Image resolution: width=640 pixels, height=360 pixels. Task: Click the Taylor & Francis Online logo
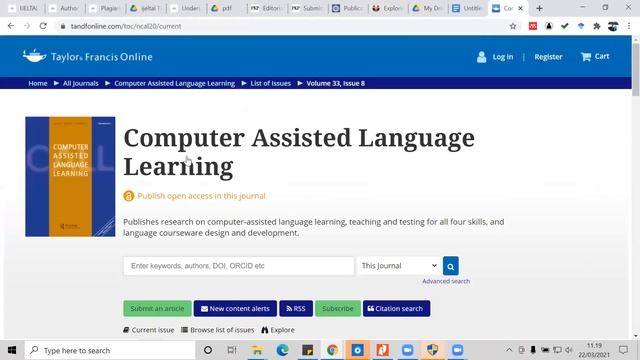tap(88, 56)
